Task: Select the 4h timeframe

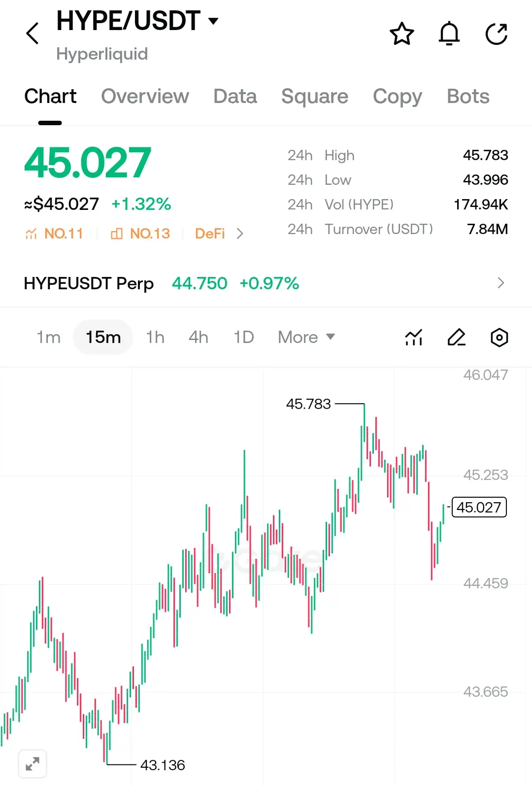Action: [x=199, y=338]
